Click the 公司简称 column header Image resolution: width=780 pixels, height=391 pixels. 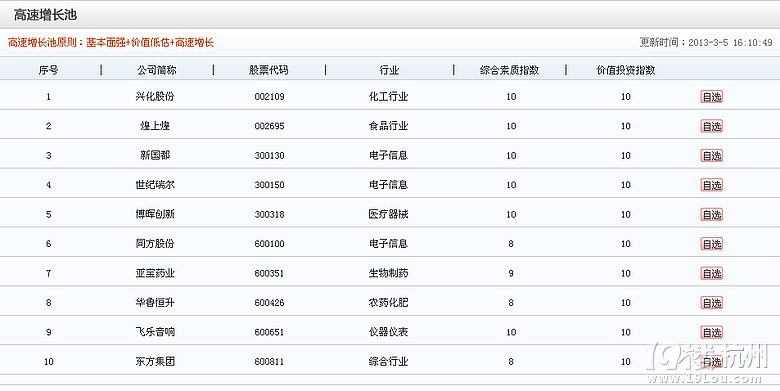[x=157, y=70]
